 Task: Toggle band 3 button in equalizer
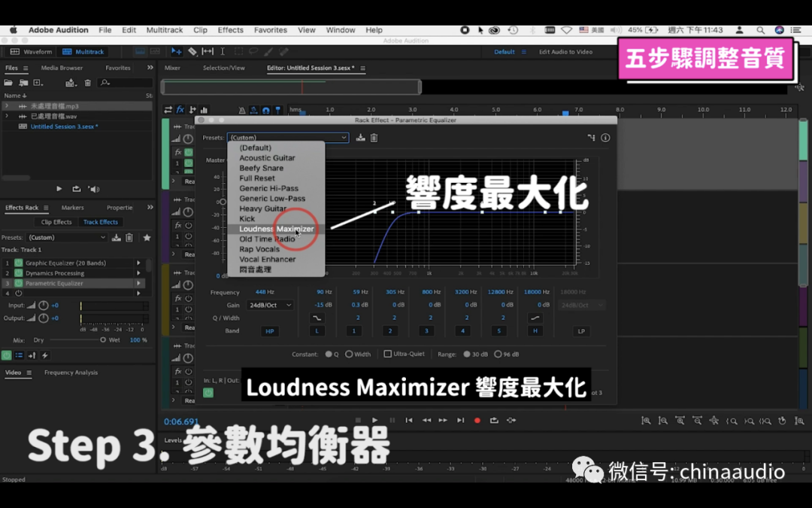[426, 331]
